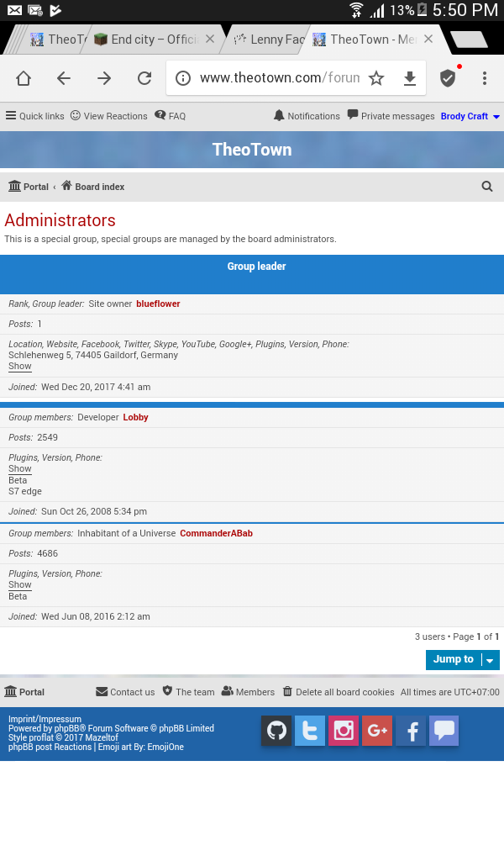Click 'Joined: Wed Dec 20, 2017 4:41 am'

tap(80, 387)
